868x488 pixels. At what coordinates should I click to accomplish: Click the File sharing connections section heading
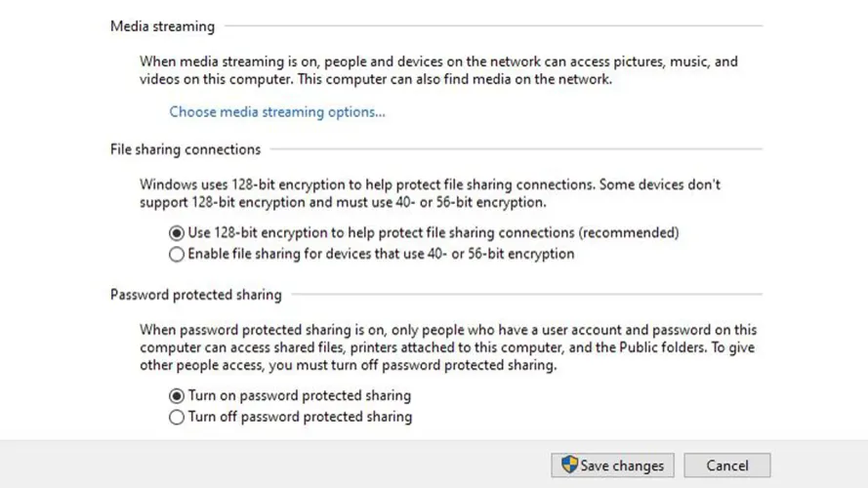coord(186,149)
